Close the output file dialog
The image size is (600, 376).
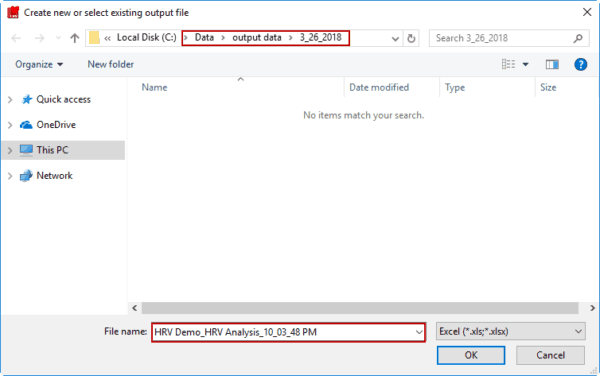tap(587, 12)
